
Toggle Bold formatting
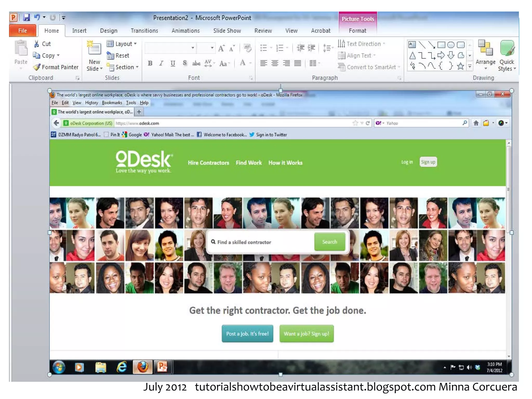tap(150, 63)
